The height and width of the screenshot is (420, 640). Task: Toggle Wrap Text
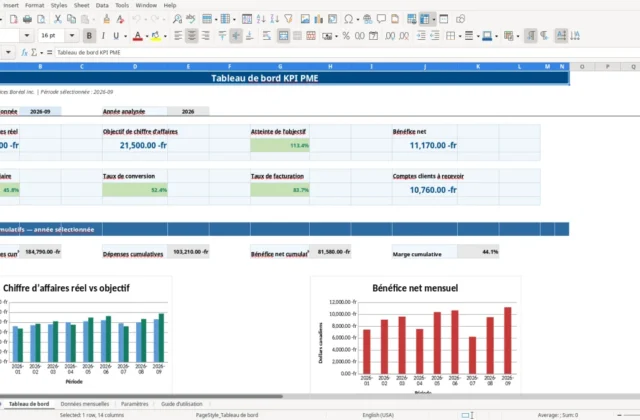coord(267,36)
